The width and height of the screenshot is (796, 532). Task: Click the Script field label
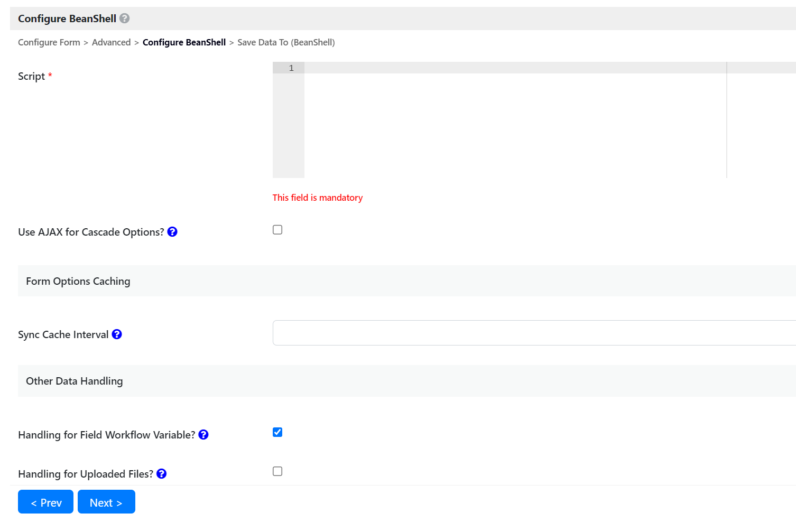31,76
